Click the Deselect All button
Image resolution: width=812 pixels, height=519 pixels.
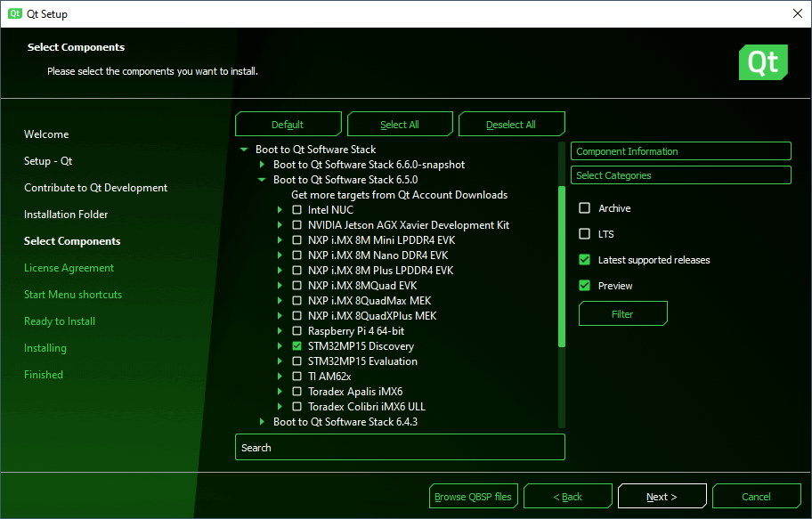511,125
